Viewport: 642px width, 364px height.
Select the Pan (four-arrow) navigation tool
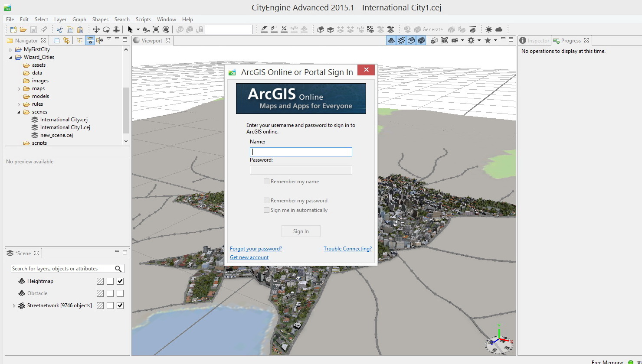[x=96, y=29]
